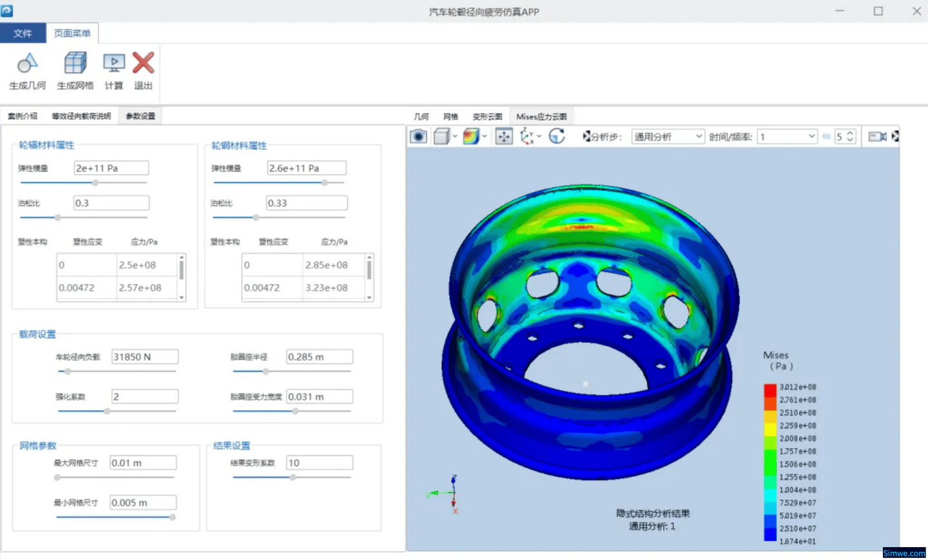Click the 0.031 m bead seat width field
Screen dimensions: 928x560
(x=320, y=397)
